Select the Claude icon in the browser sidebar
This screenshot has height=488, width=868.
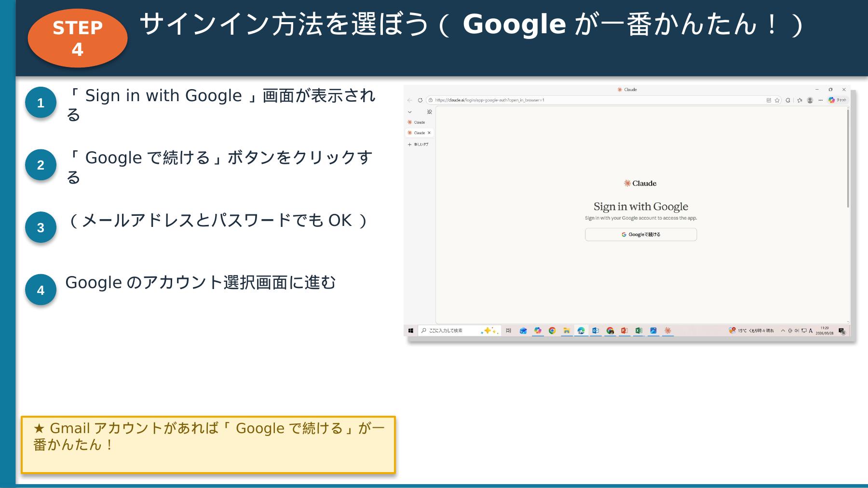[x=409, y=122]
